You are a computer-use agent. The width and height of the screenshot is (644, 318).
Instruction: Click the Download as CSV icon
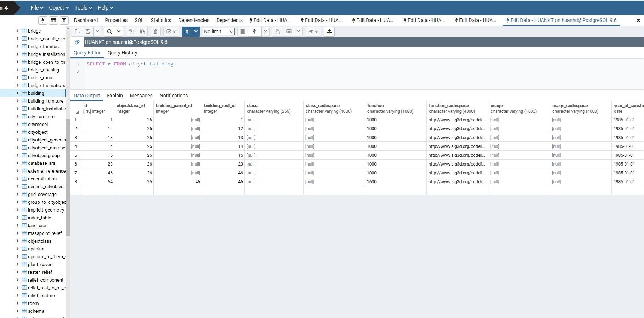(329, 31)
